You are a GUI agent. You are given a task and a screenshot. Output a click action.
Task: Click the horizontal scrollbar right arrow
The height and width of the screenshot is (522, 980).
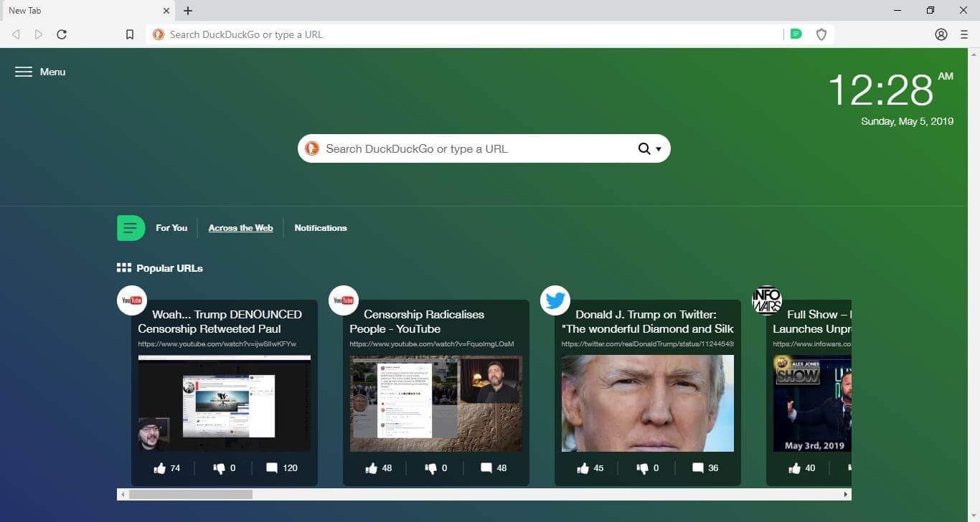[x=846, y=495]
